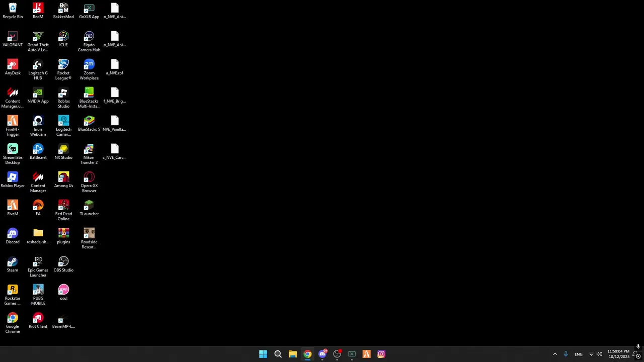Select the Rocket League desktop icon
This screenshot has height=362, width=644.
tap(63, 70)
